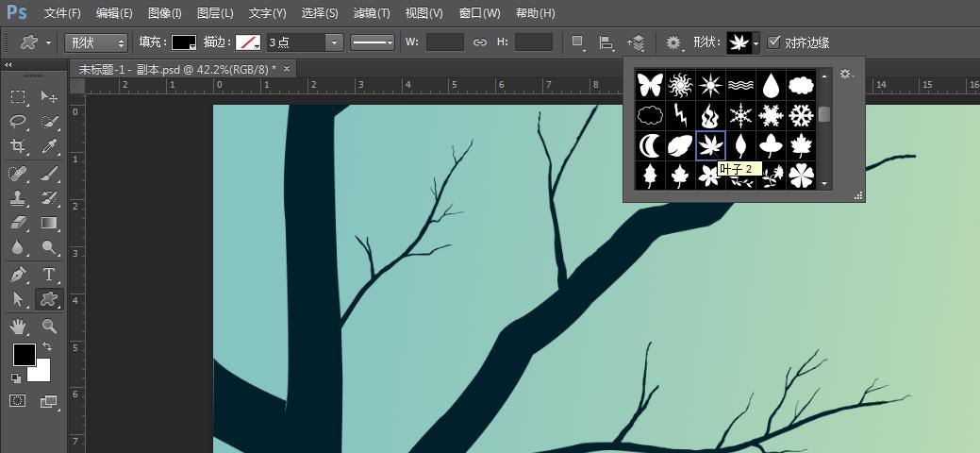Select the Horizontal Type tool
The width and height of the screenshot is (980, 453).
pyautogui.click(x=49, y=275)
